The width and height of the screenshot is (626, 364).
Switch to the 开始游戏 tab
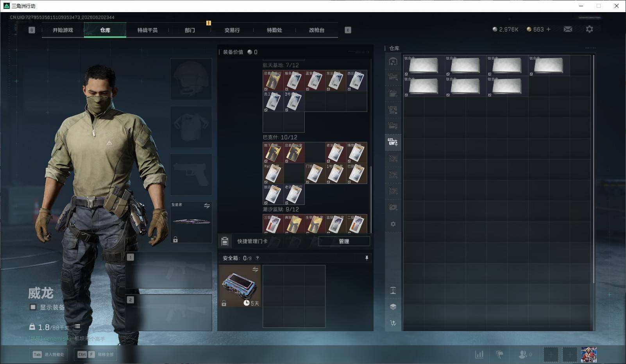coord(63,30)
